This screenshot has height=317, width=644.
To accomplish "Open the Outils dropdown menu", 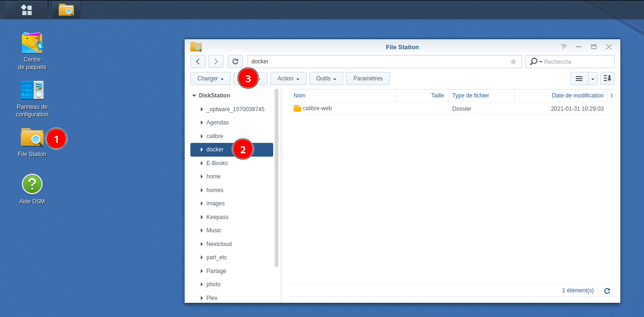I will [326, 79].
